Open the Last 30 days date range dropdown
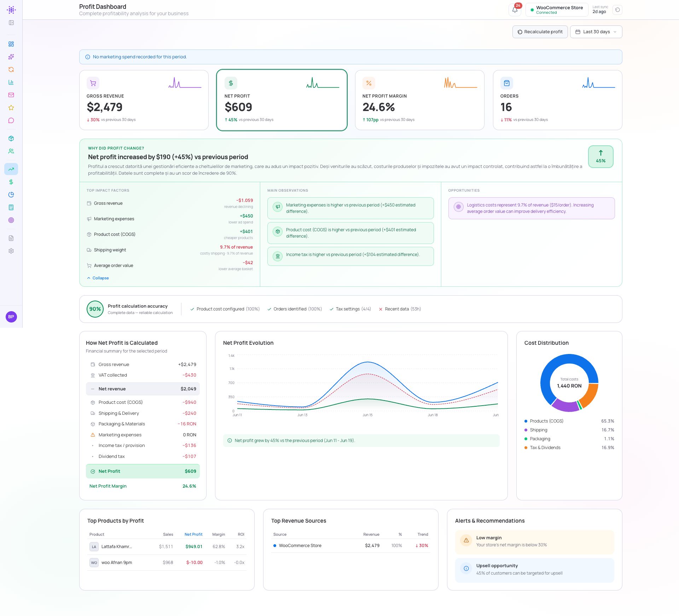 [x=596, y=32]
